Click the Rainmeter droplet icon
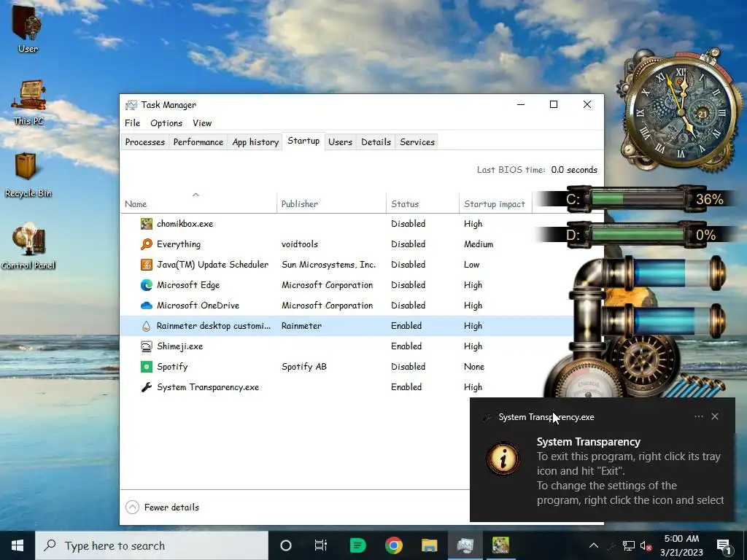 [146, 326]
